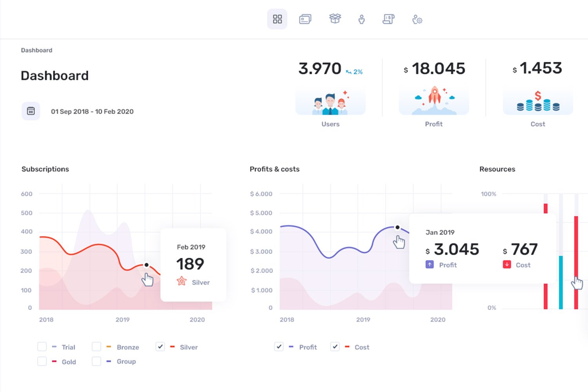Enable the Group subscription checkbox
Screen dimensions: 588x392
coord(96,361)
